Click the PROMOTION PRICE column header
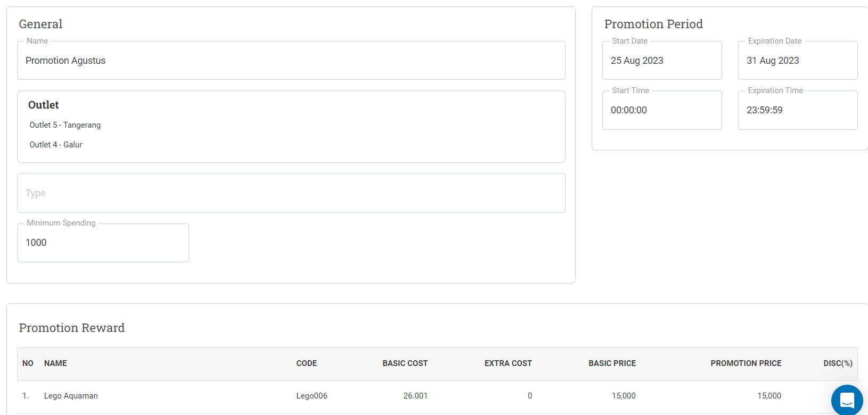 coord(746,363)
